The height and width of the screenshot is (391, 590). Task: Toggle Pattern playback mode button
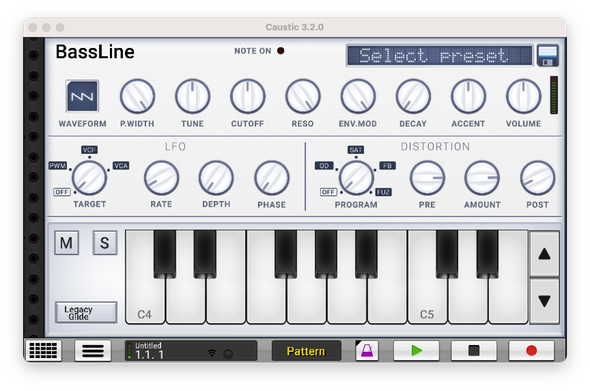coord(306,351)
